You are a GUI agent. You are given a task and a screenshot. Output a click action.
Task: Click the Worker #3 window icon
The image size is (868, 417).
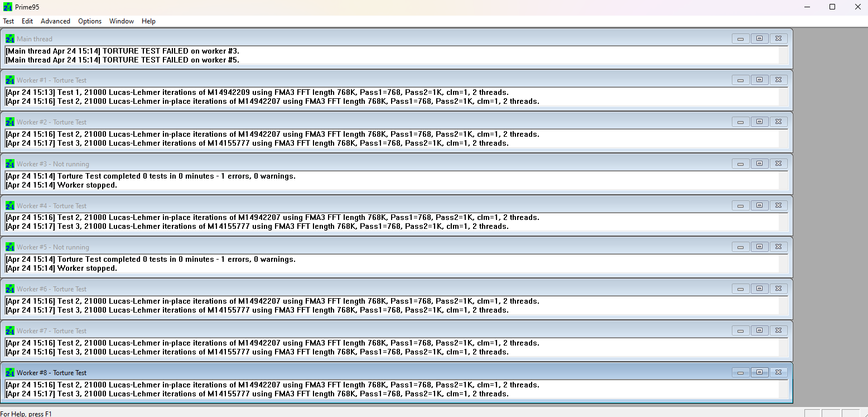pos(10,164)
